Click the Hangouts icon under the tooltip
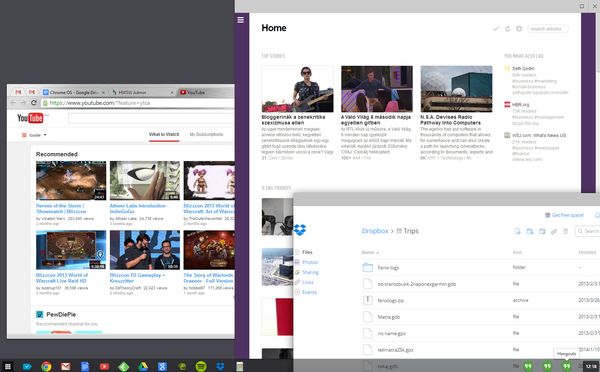 pos(566,366)
